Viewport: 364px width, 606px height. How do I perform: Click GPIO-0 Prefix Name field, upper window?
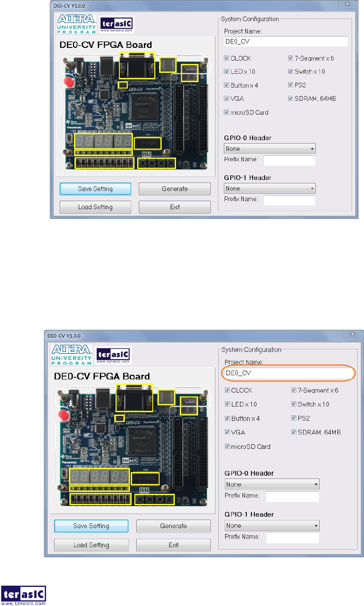[290, 160]
